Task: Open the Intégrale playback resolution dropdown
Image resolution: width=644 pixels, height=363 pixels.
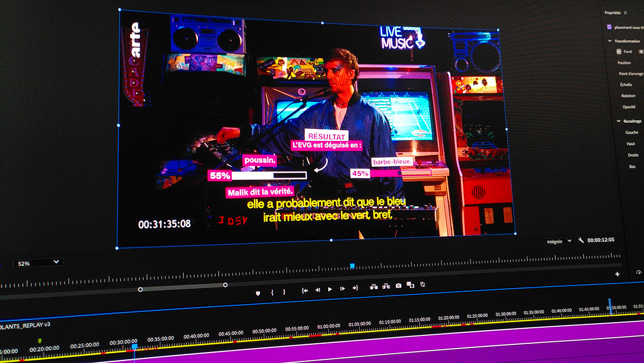Action: pos(558,241)
